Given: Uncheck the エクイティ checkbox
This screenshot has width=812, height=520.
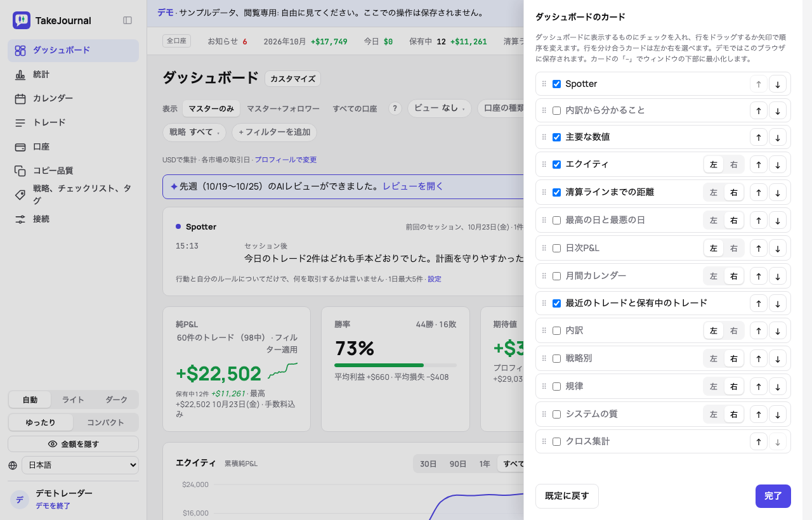Looking at the screenshot, I should point(556,164).
